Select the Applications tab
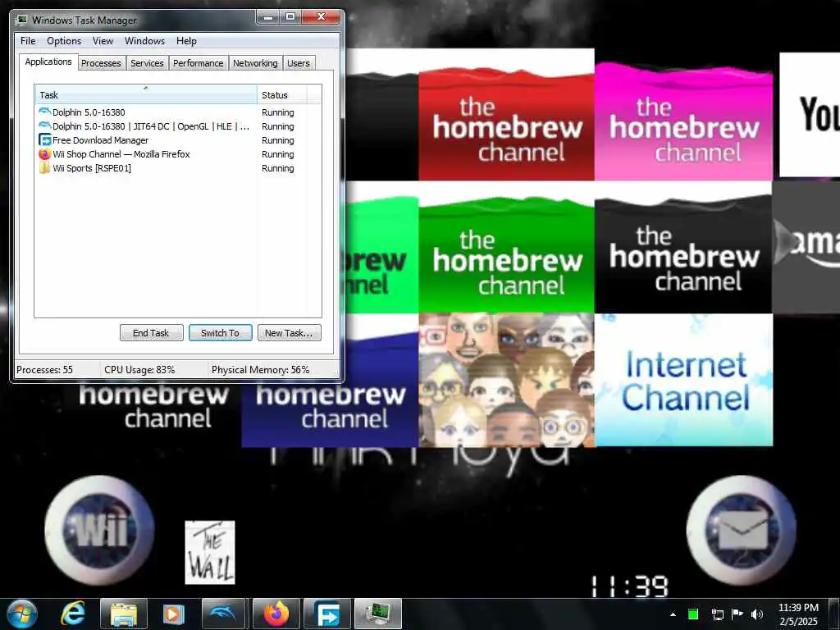Image resolution: width=840 pixels, height=630 pixels. tap(48, 62)
